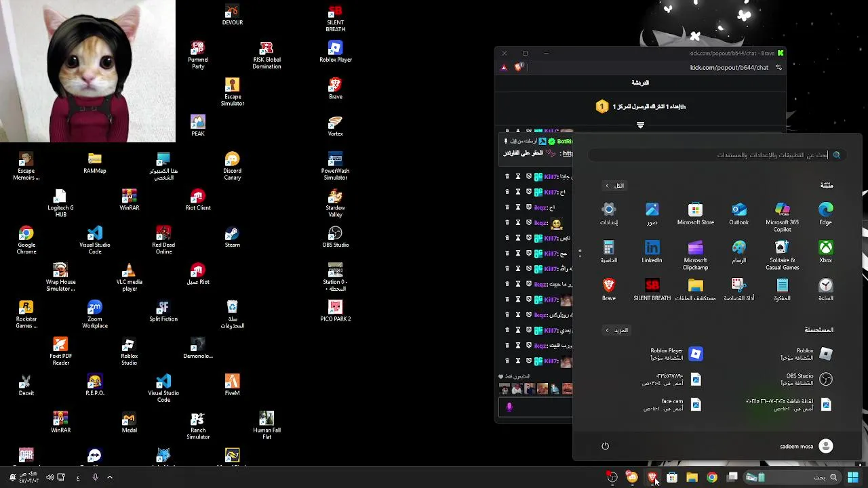This screenshot has width=868, height=488.
Task: Show hidden tray icons chevron
Action: pyautogui.click(x=110, y=477)
